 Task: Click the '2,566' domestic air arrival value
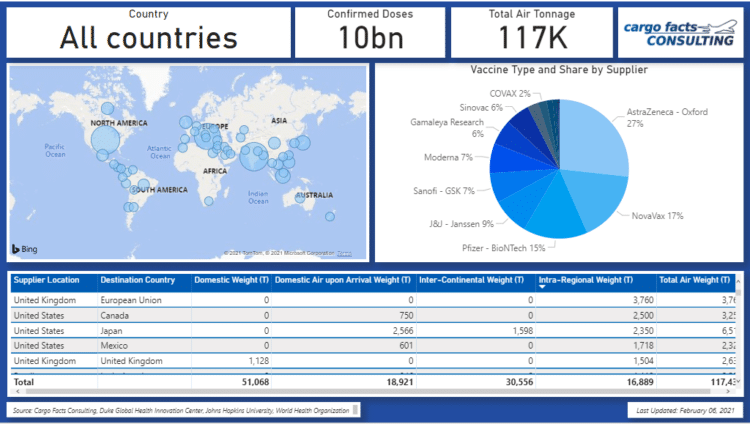pos(403,331)
